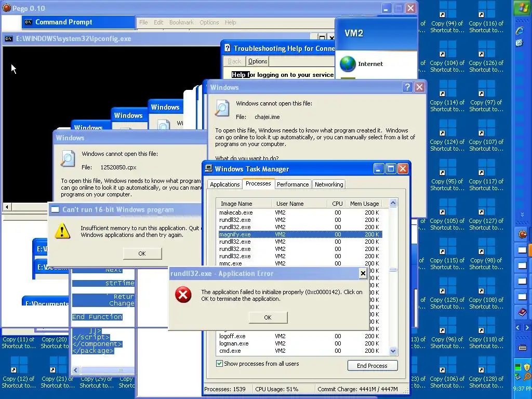Screen dimensions: 532x399
Task: Open the File menu in Pego
Action: pos(143,22)
